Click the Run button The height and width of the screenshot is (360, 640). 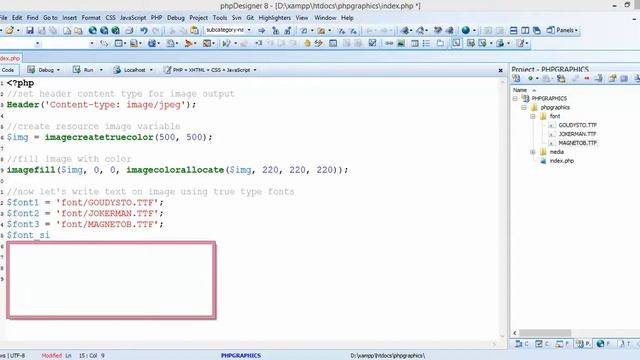83,70
